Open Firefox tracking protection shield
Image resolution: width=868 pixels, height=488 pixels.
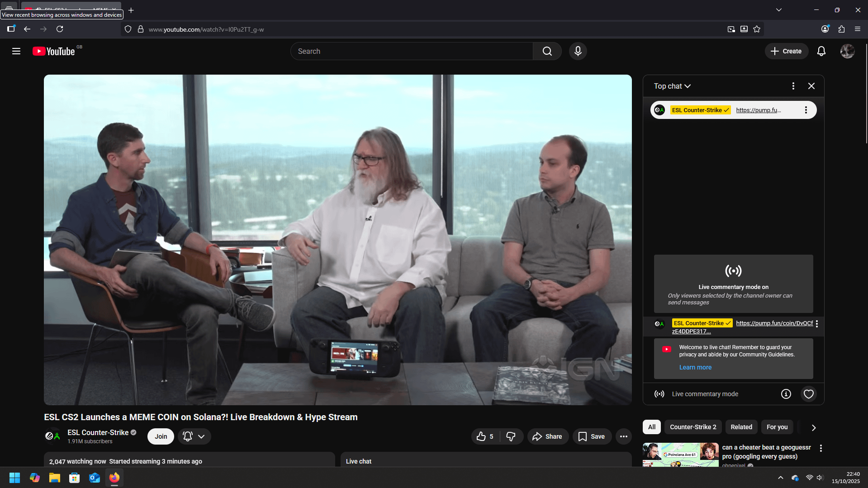128,29
